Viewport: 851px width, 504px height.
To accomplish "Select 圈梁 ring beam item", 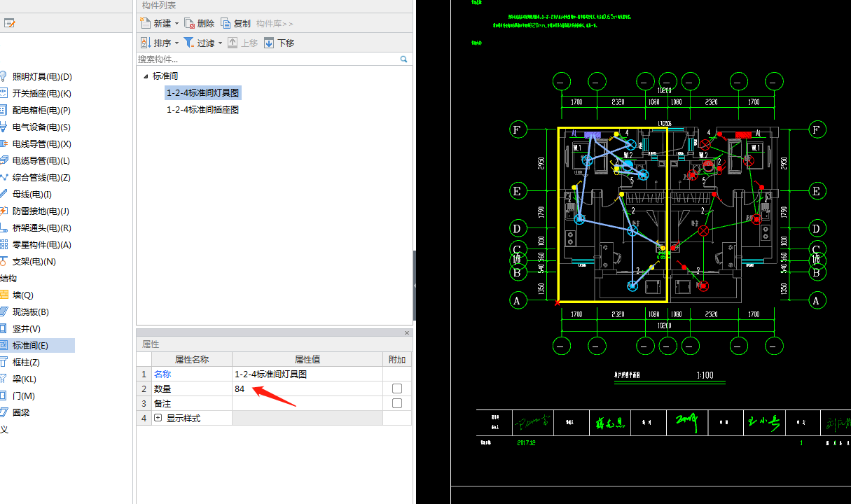I will point(21,413).
